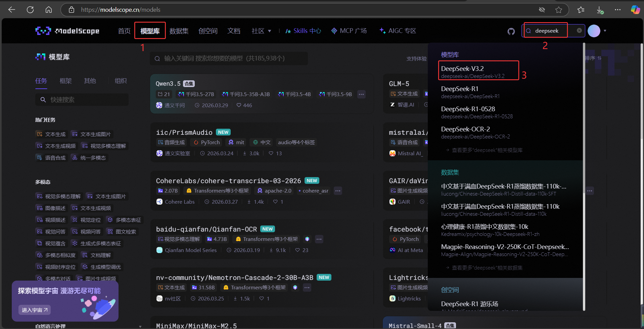
Task: Expand the user account dropdown arrow
Action: coord(605,31)
